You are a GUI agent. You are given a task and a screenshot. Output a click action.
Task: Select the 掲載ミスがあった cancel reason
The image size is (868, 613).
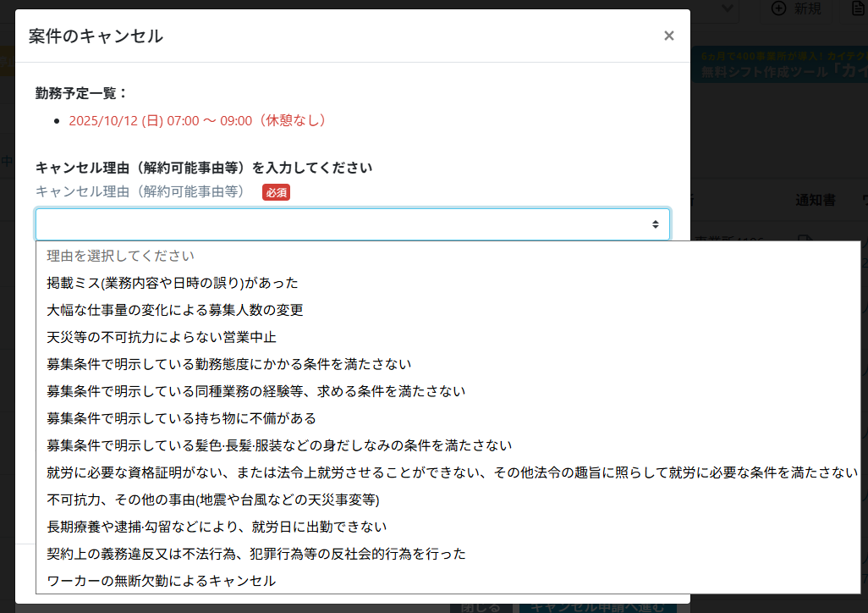pyautogui.click(x=171, y=283)
